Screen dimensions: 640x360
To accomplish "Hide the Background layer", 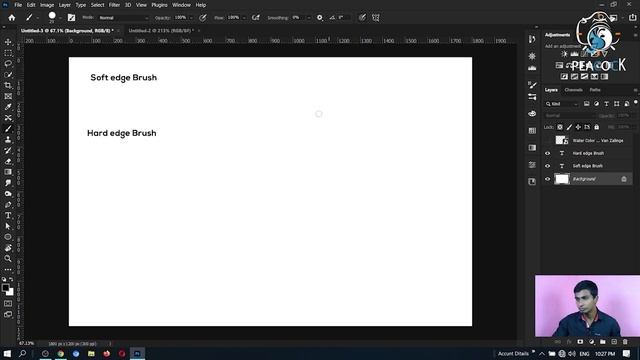I will click(x=547, y=179).
